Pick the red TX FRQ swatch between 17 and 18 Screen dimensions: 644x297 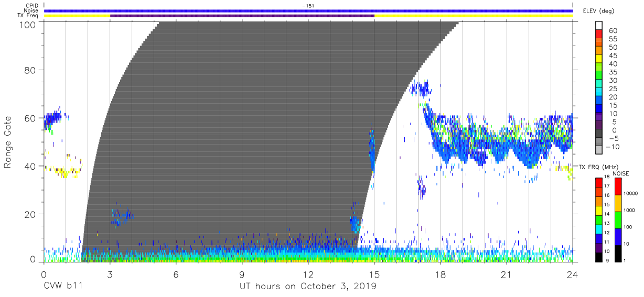(598, 182)
